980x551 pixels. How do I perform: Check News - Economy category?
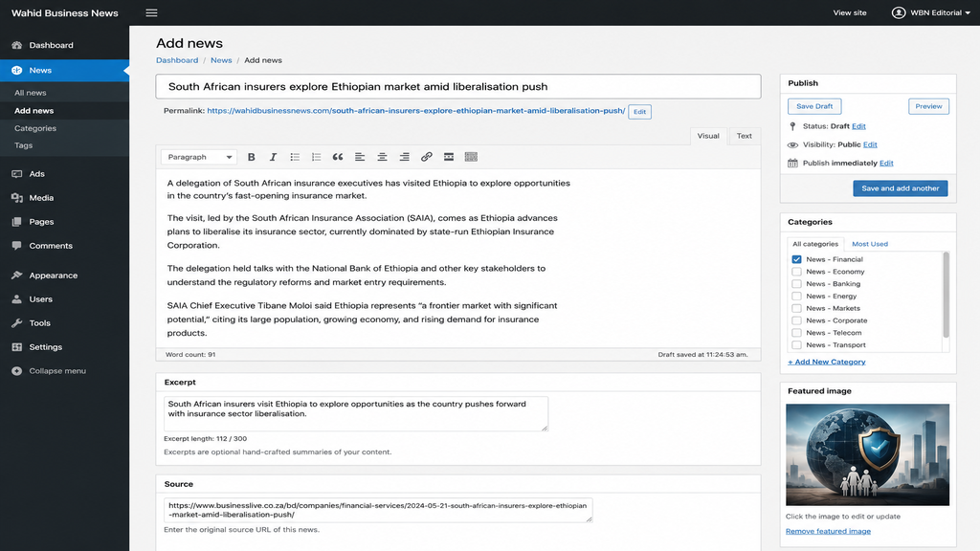796,272
